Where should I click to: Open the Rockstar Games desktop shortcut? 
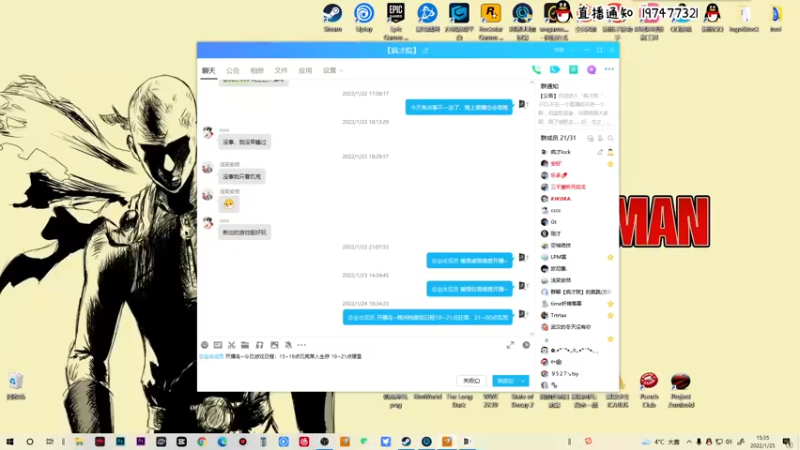pyautogui.click(x=491, y=21)
